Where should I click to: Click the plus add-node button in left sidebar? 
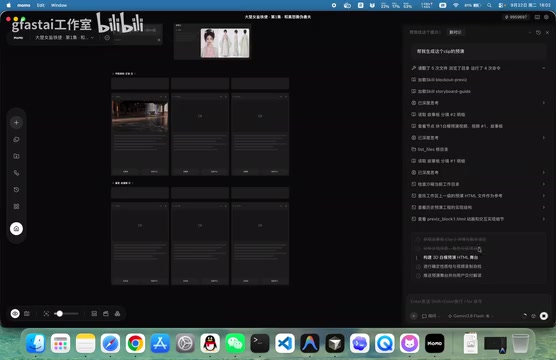16,123
